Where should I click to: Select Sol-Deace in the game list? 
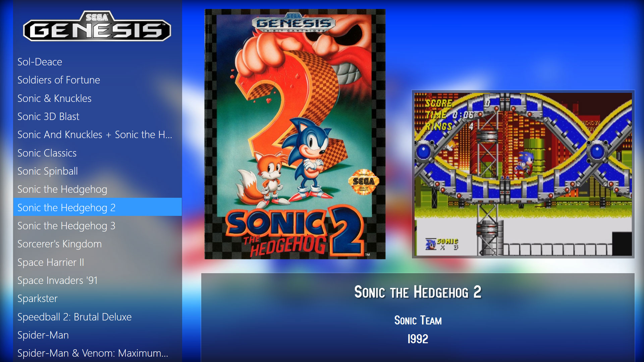[97, 62]
